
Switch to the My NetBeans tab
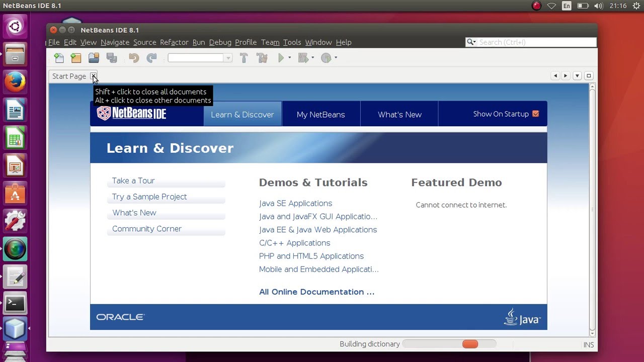(321, 115)
